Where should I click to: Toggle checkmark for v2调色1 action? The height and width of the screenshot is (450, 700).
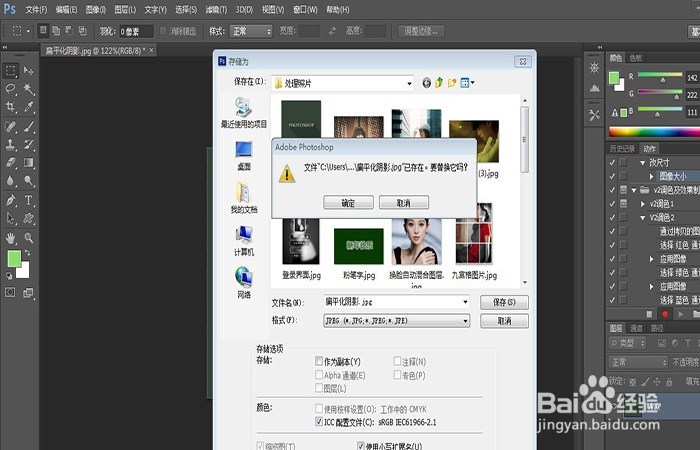tap(612, 204)
